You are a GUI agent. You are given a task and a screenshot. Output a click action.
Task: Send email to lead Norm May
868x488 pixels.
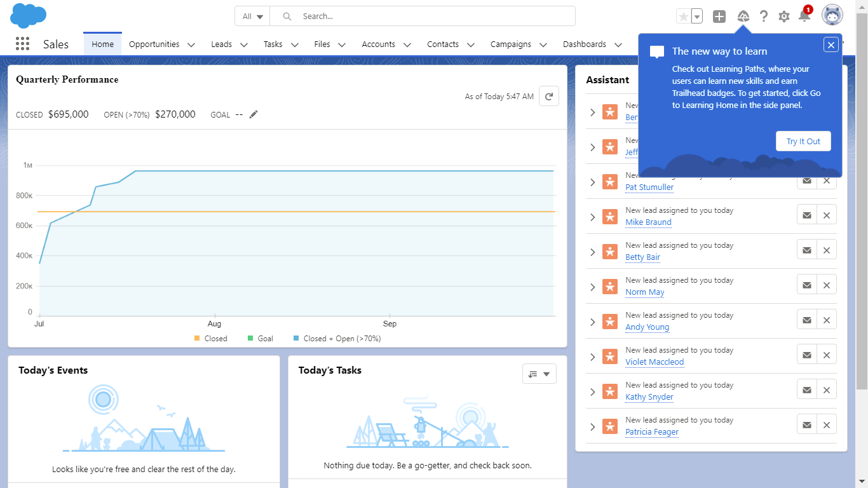click(x=807, y=285)
